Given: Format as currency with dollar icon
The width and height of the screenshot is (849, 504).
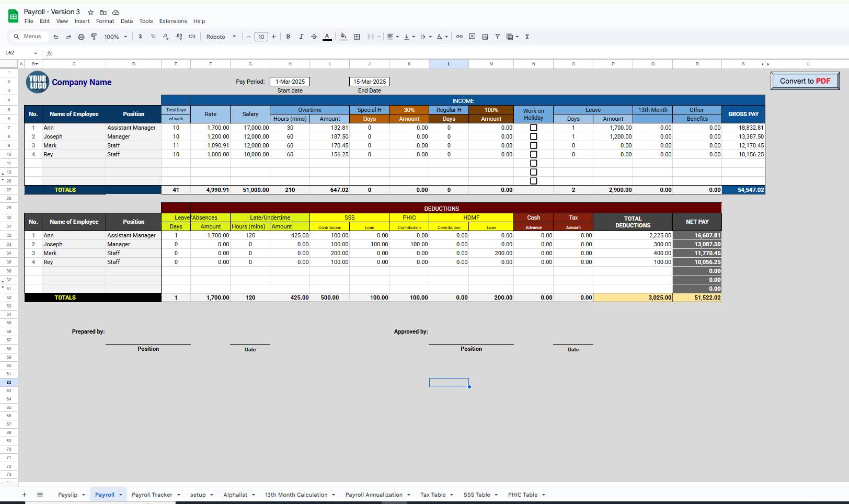Looking at the screenshot, I should click(140, 37).
